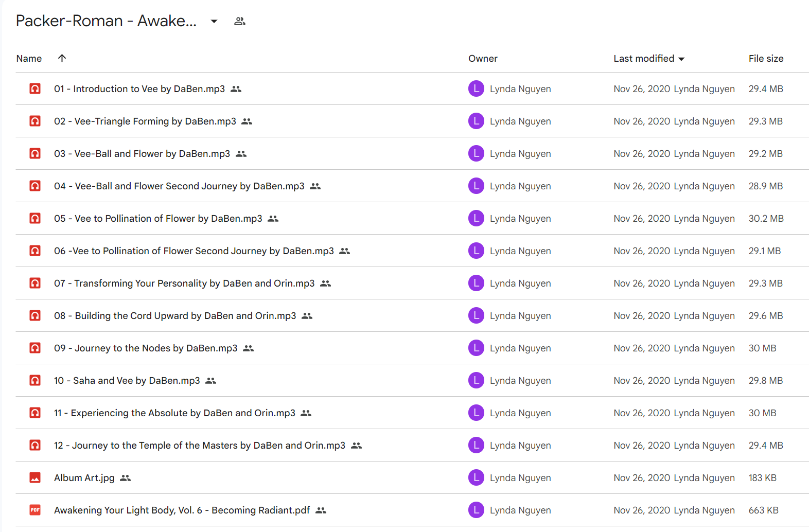Click Nov 26, 2020 date in 08 row
The width and height of the screenshot is (809, 532).
point(642,316)
